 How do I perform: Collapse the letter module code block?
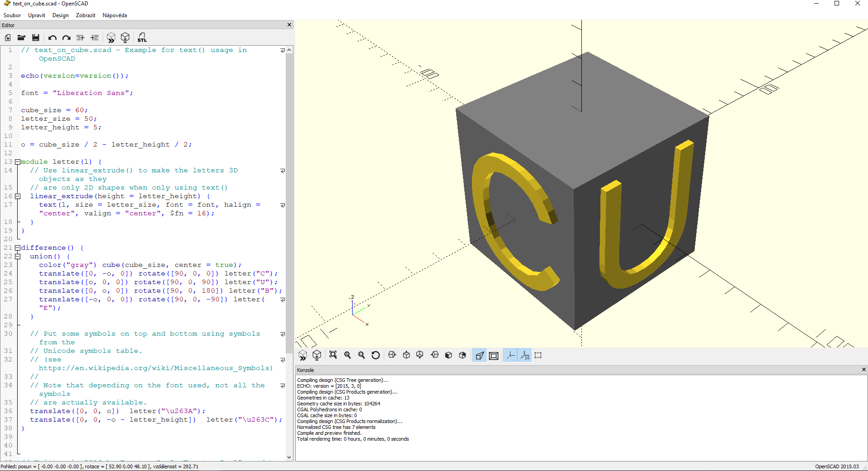pos(17,162)
